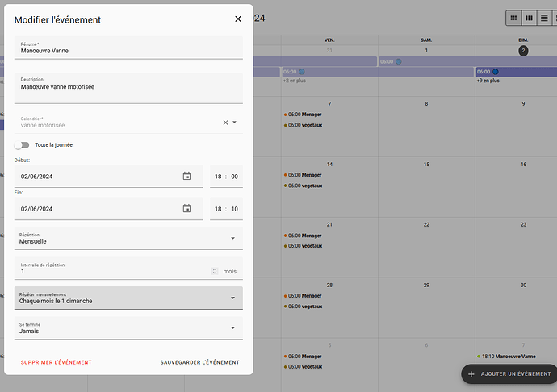
Task: Switch to the day rows view icon
Action: pyautogui.click(x=544, y=18)
